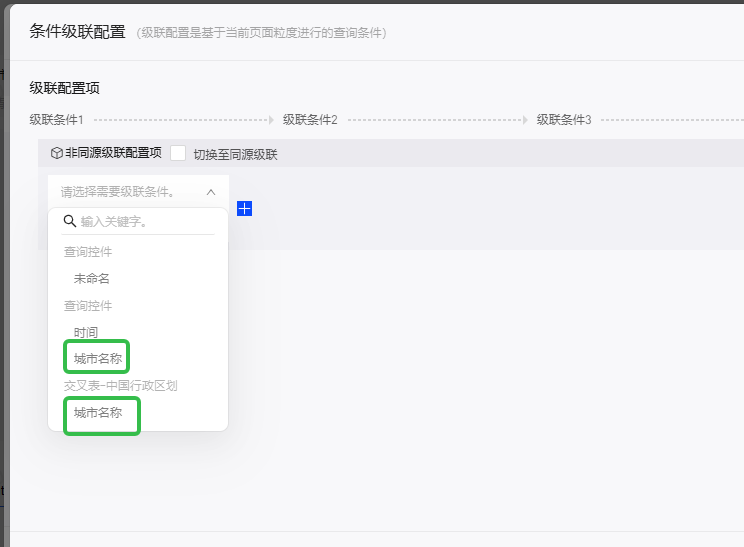
Task: Collapse the dropdown using its chevron arrow
Action: coord(211,191)
